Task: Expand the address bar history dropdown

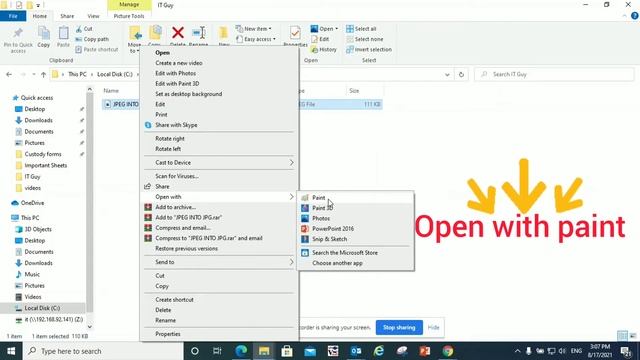Action: (447, 75)
